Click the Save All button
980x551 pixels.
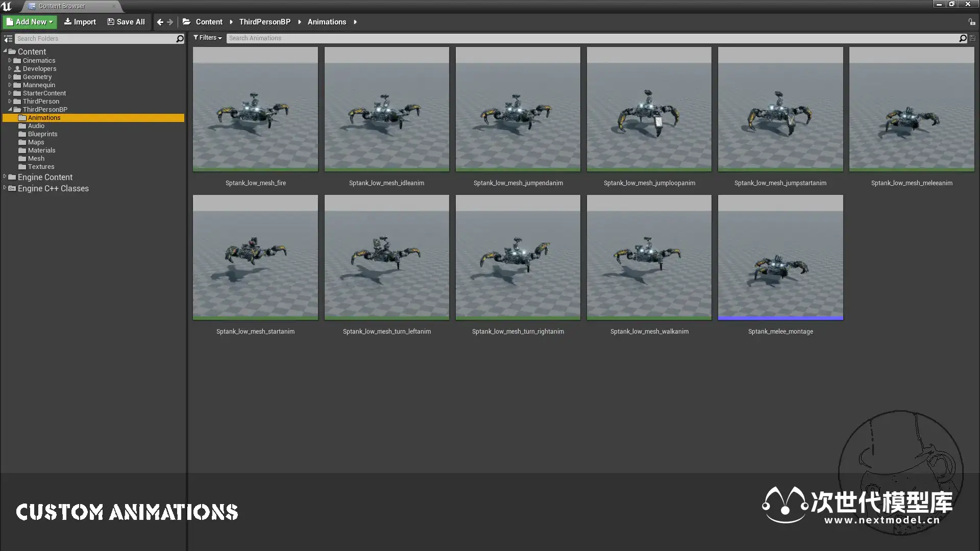(x=126, y=22)
